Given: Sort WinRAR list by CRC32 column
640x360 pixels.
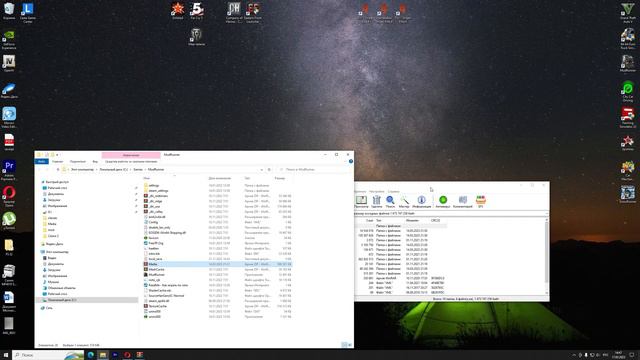Looking at the screenshot, I should click(436, 220).
